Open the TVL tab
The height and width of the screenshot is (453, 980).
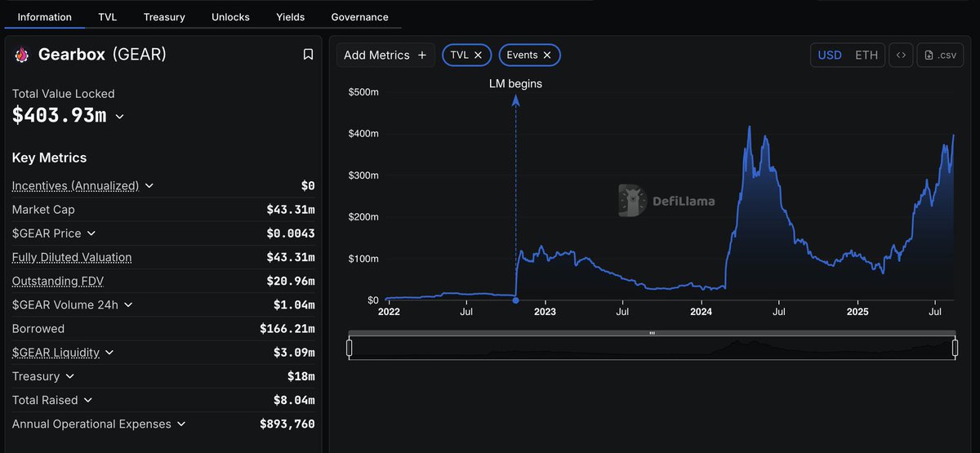click(107, 16)
